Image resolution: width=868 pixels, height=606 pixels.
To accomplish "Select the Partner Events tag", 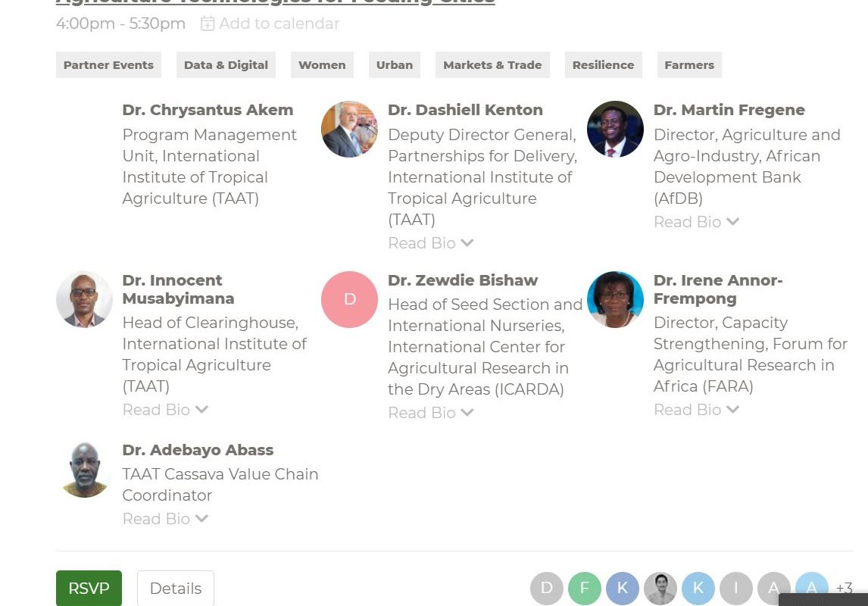I will [x=108, y=65].
